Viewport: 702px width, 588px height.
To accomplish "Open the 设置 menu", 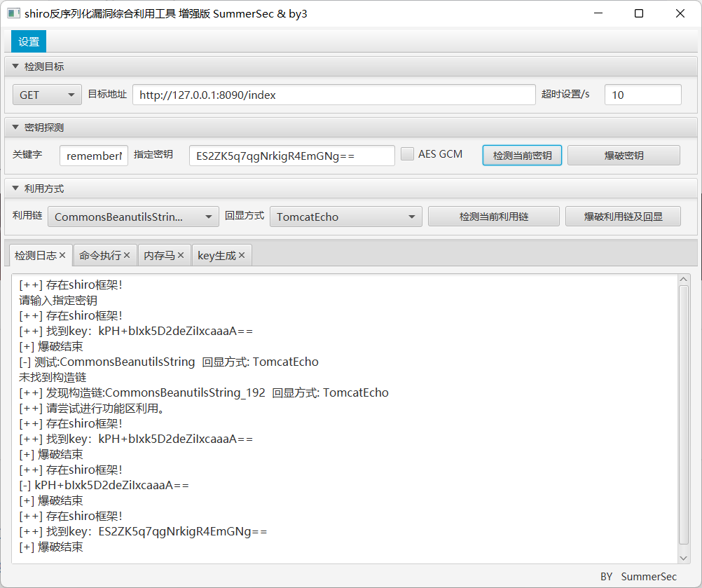I will pos(29,41).
